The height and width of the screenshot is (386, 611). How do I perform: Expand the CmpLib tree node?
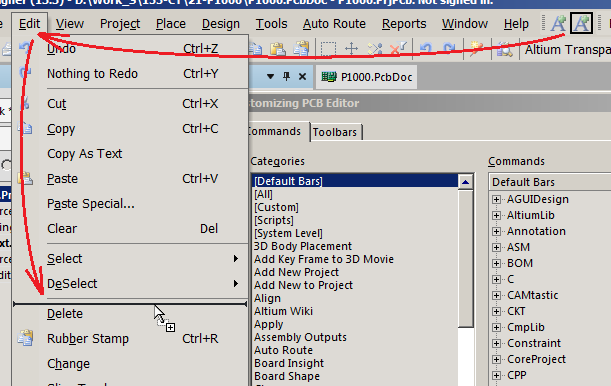click(496, 327)
